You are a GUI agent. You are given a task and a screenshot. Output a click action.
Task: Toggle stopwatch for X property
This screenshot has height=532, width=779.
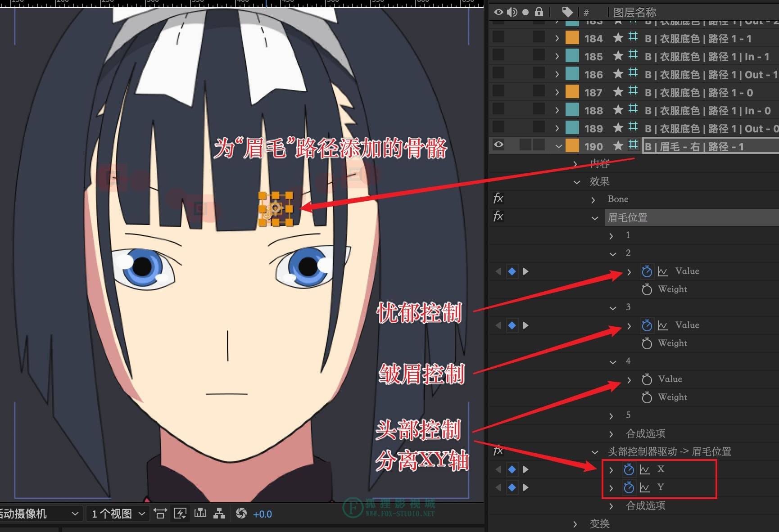[x=629, y=469]
